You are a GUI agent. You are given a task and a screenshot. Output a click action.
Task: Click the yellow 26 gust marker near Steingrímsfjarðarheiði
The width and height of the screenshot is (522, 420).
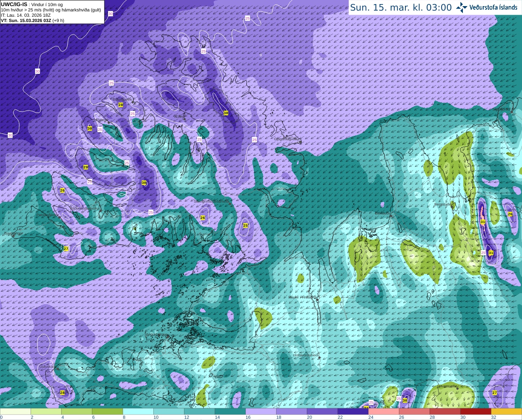tap(203, 218)
